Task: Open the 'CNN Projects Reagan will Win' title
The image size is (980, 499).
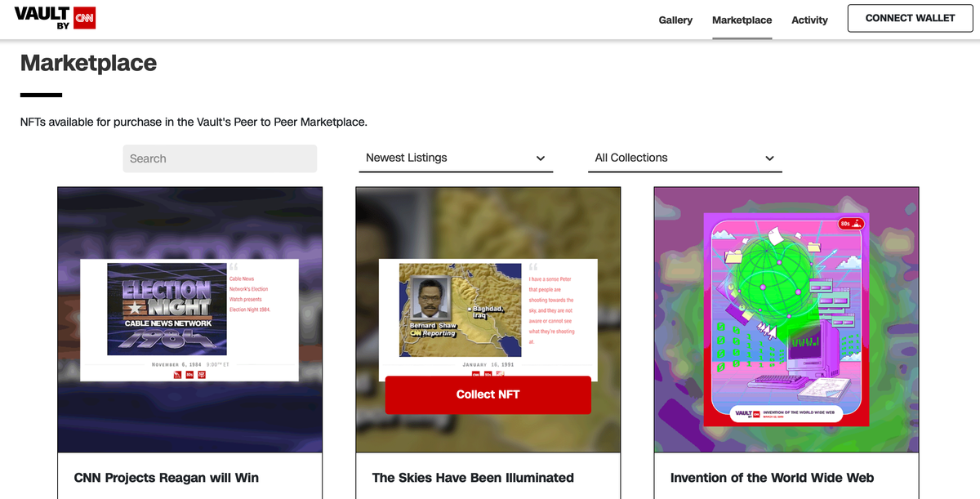Action: [x=167, y=478]
